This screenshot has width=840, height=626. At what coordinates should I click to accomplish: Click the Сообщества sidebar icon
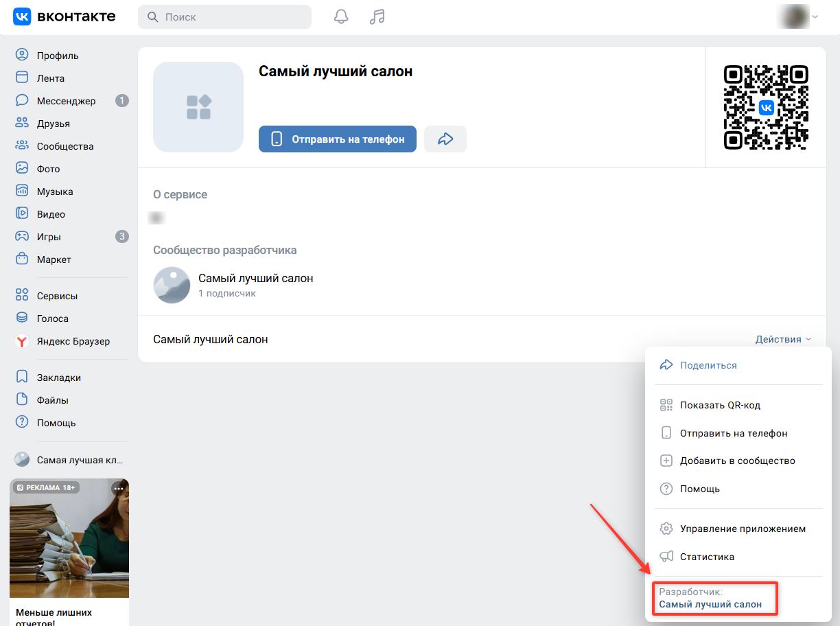point(23,146)
